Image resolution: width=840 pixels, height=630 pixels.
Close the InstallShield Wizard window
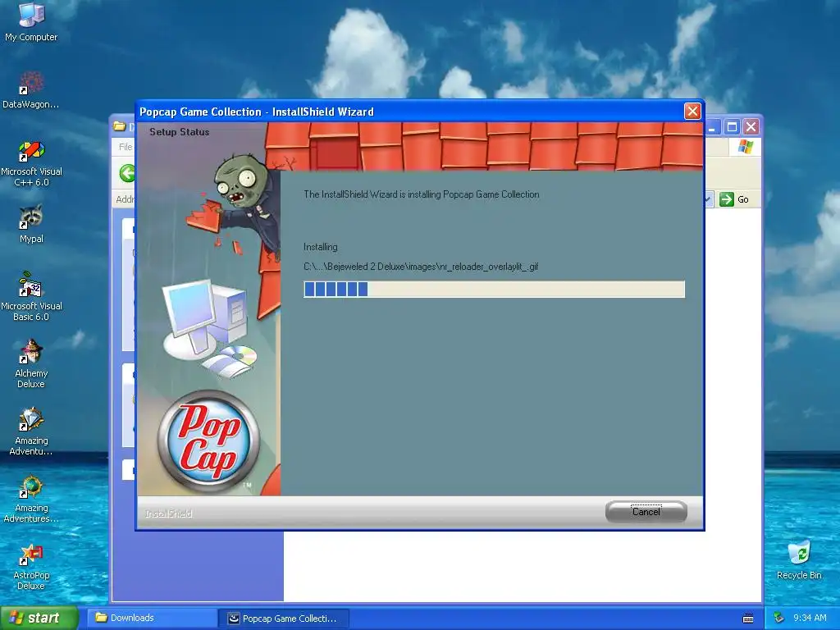coord(692,111)
